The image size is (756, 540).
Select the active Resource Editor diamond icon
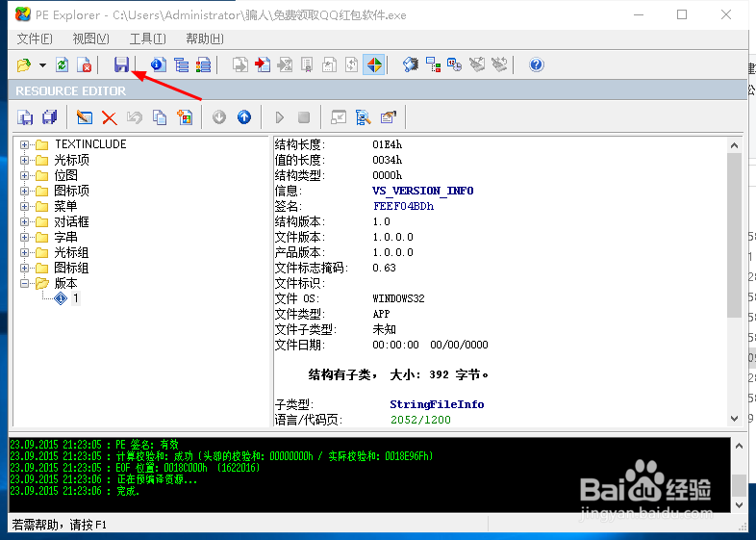click(374, 64)
